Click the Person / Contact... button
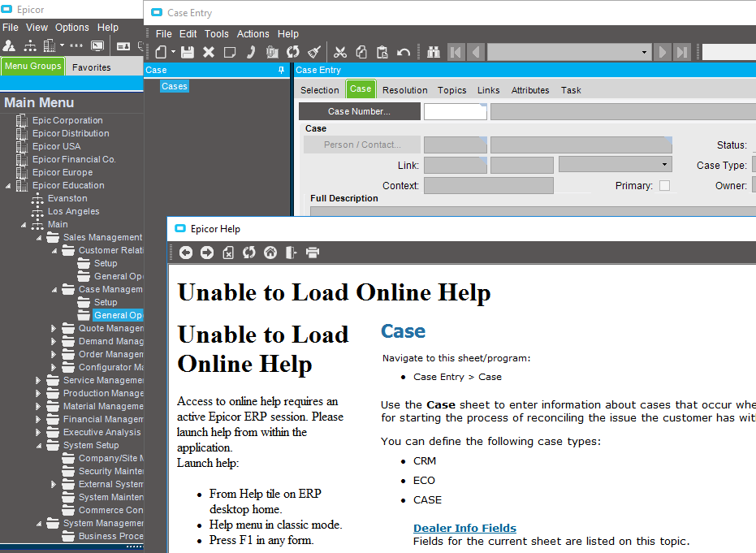756x553 pixels. tap(362, 145)
